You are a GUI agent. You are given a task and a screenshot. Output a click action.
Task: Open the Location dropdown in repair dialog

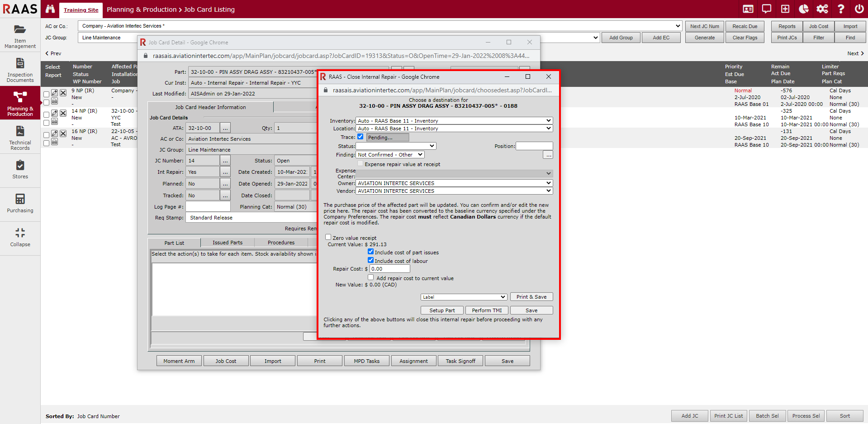(x=454, y=129)
